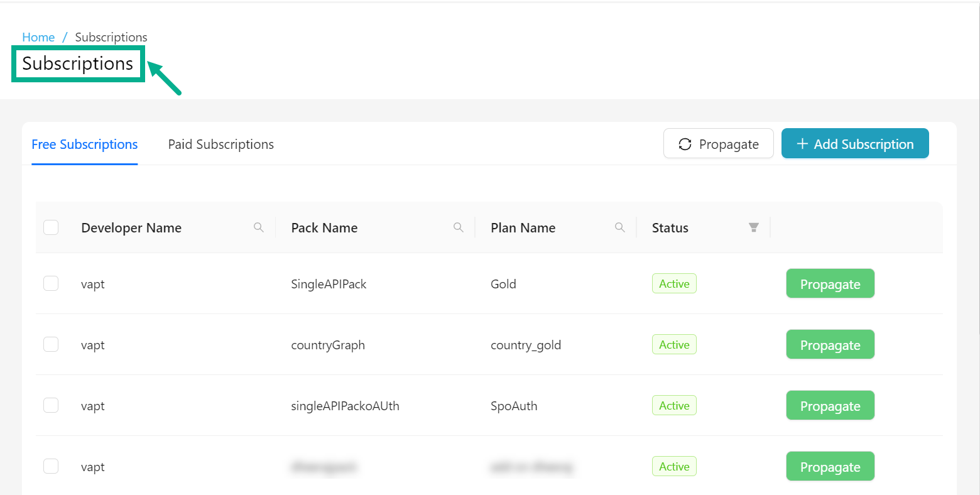The width and height of the screenshot is (980, 495).
Task: Check the checkbox on the singleAPIPackoAUth row
Action: pos(51,405)
